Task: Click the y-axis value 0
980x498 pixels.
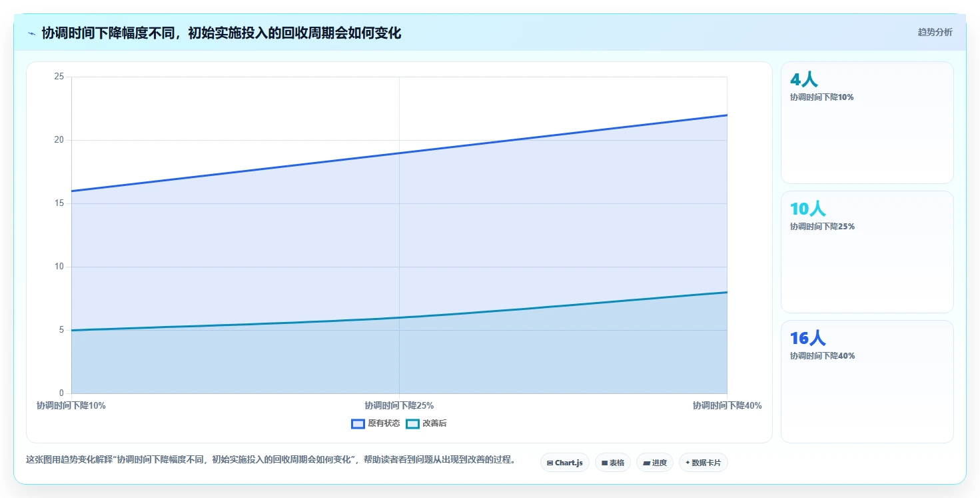Action: (61, 393)
